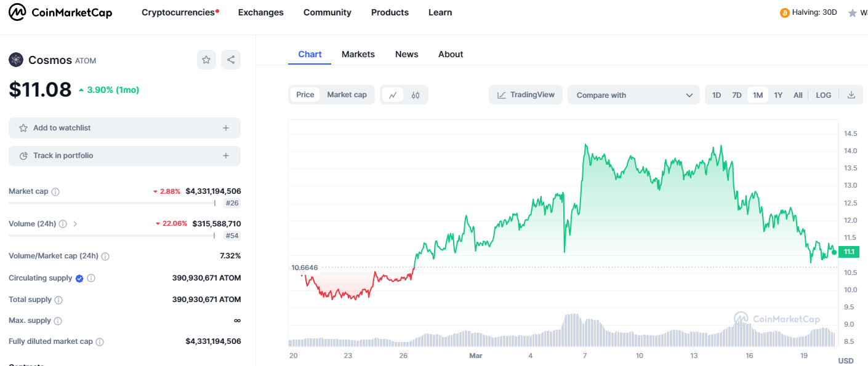The height and width of the screenshot is (366, 868).
Task: Click info icon next to Market cap
Action: tap(55, 192)
